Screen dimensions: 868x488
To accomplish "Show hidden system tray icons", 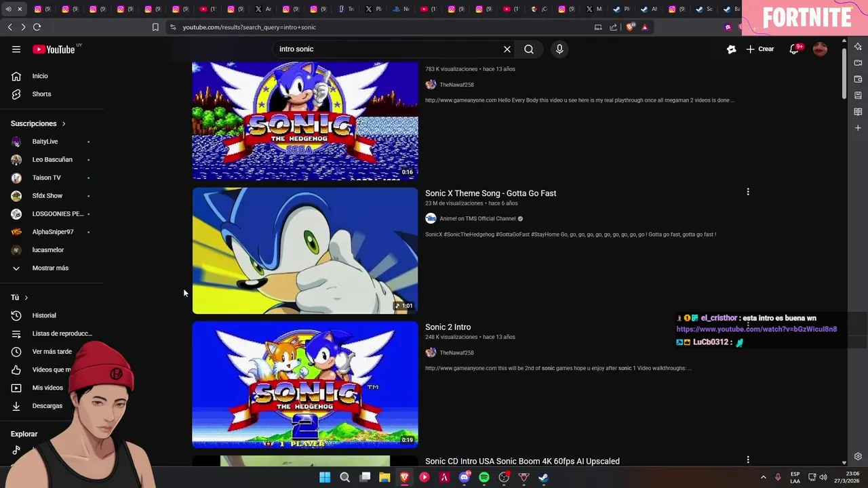I will click(763, 477).
